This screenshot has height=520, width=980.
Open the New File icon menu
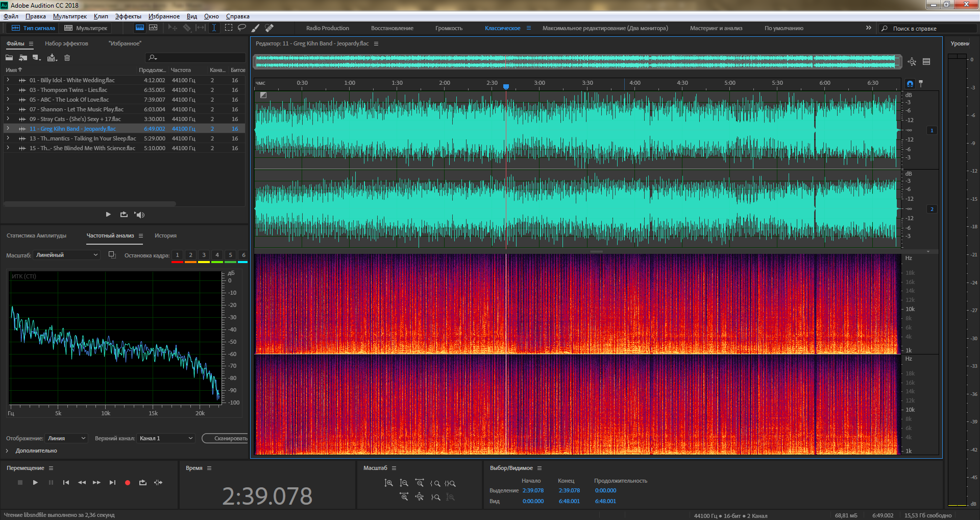click(36, 58)
